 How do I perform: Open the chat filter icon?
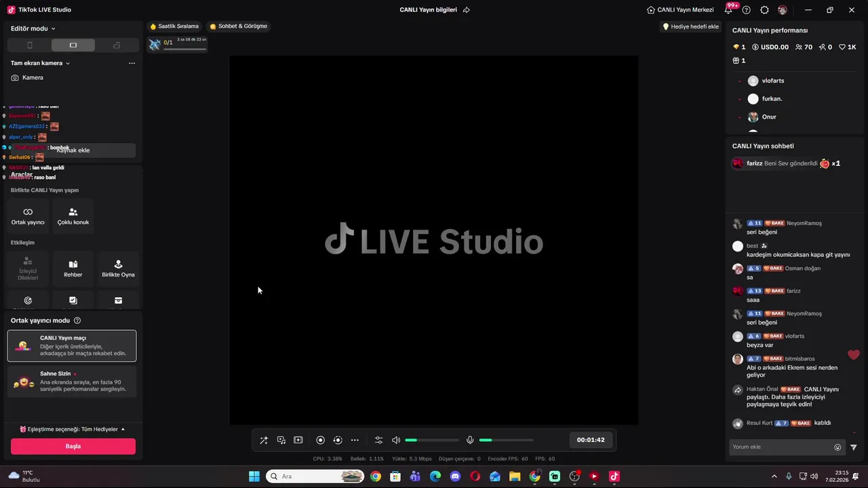point(854,447)
